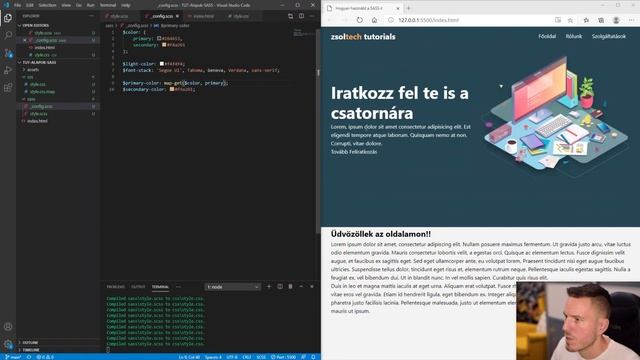Click the $light-color color swatch

click(162, 64)
